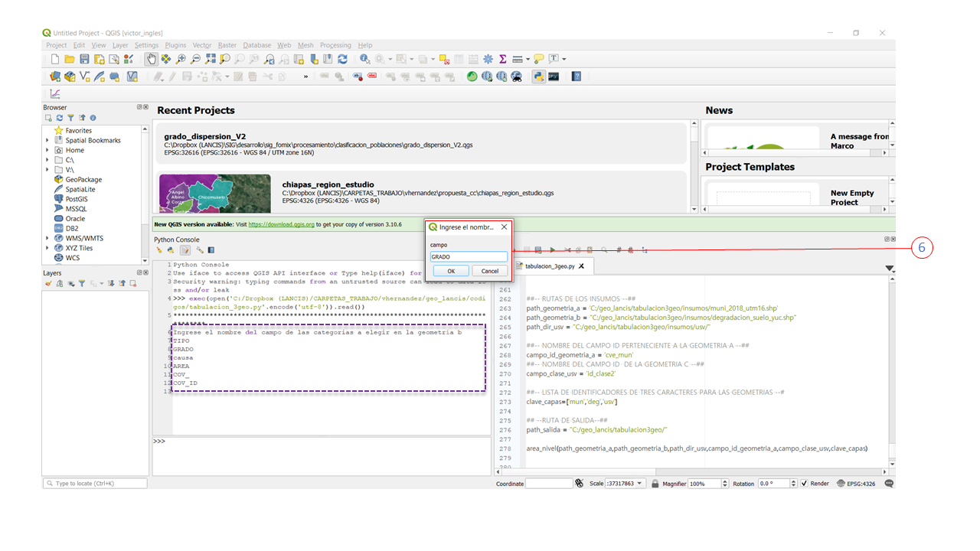
Task: Open the Help question mark icon
Action: pyautogui.click(x=577, y=77)
